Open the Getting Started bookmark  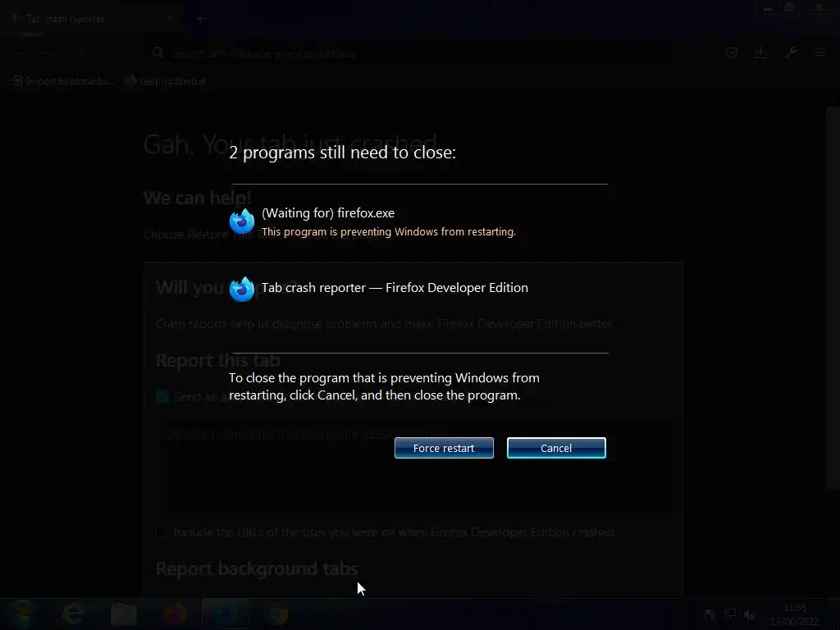point(165,81)
